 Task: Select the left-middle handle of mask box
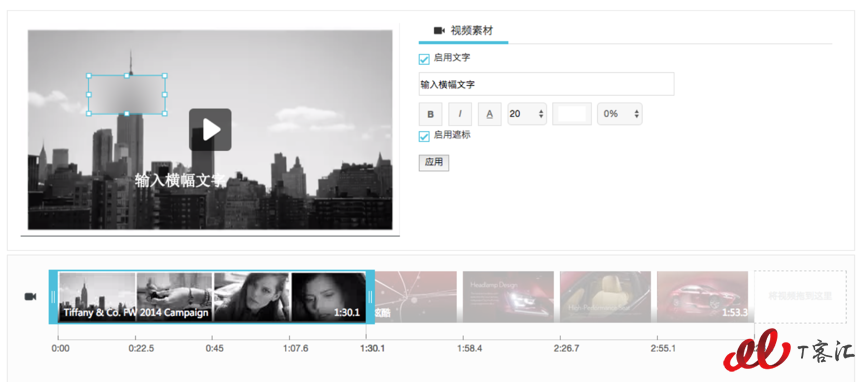pos(89,95)
